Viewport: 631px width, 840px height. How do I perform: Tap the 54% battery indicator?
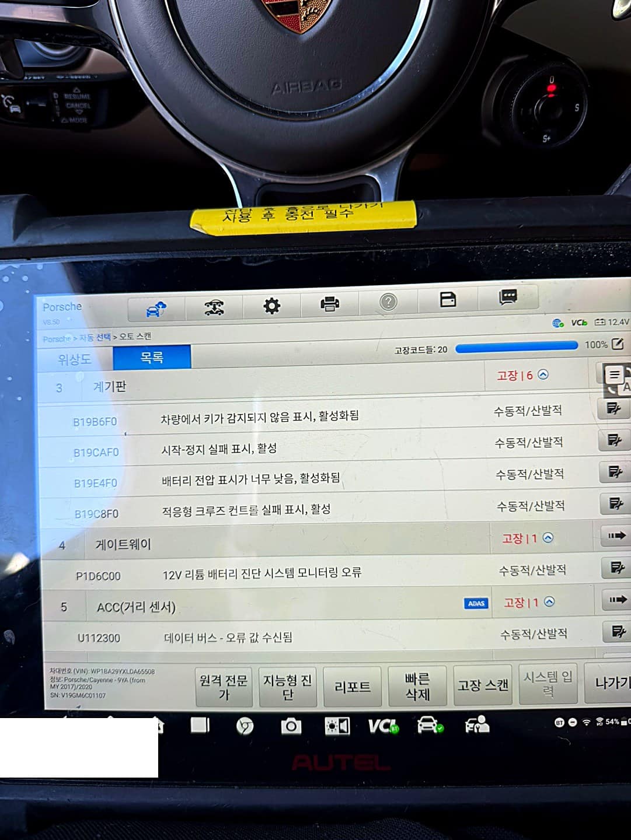[x=613, y=722]
